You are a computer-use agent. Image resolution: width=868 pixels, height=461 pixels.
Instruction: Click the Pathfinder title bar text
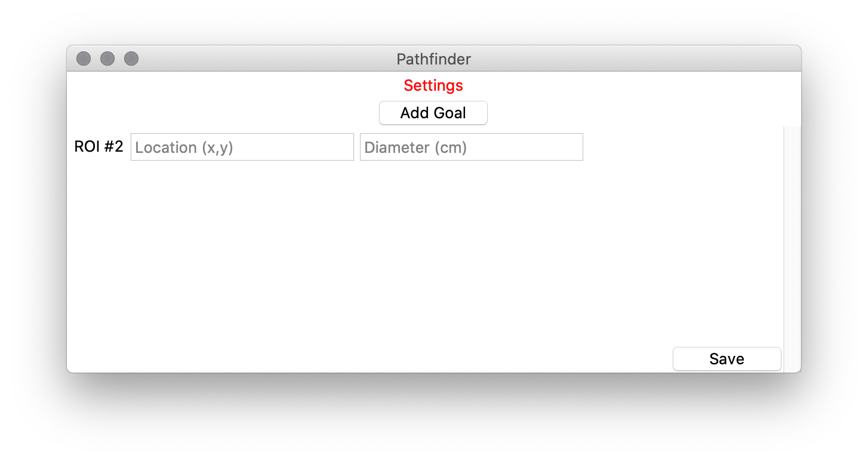click(x=433, y=59)
